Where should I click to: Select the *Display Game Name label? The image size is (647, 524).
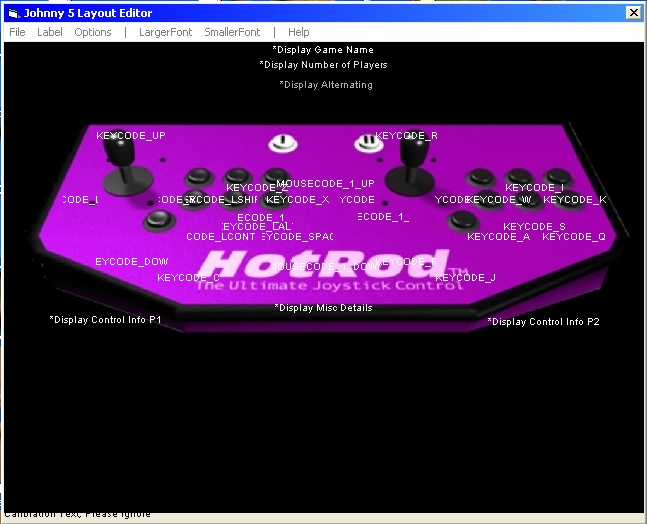[x=323, y=50]
